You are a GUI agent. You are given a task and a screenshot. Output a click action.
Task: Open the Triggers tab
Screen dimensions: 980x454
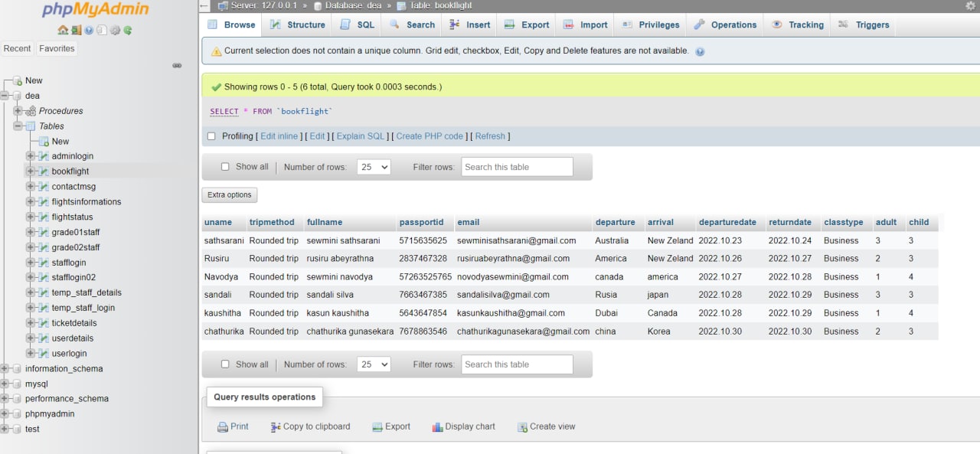pyautogui.click(x=864, y=24)
